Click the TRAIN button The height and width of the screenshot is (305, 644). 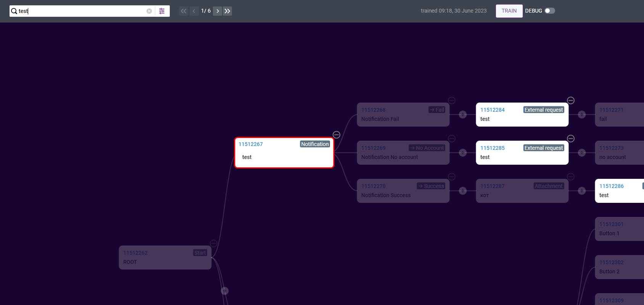(509, 11)
